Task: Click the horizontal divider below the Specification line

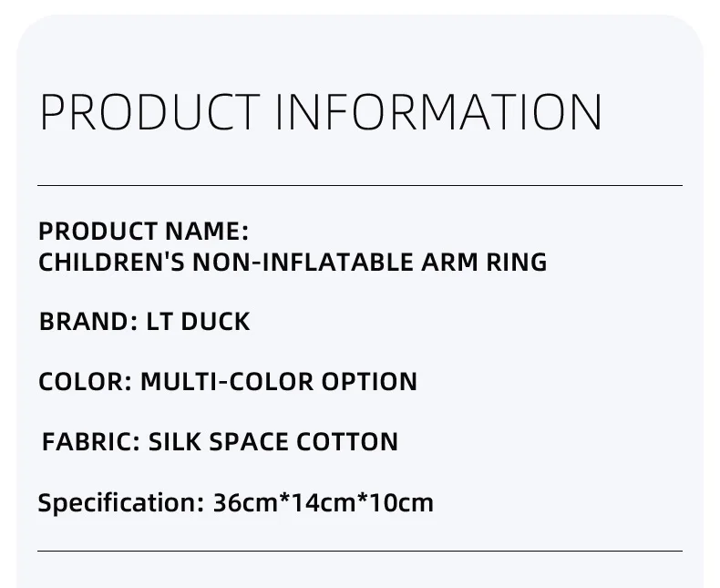Action: [360, 551]
